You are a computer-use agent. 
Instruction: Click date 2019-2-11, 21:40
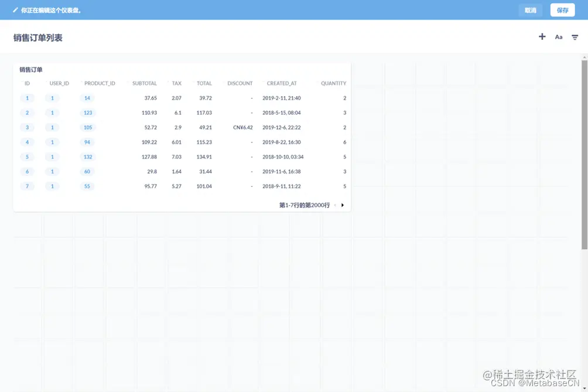(x=282, y=98)
